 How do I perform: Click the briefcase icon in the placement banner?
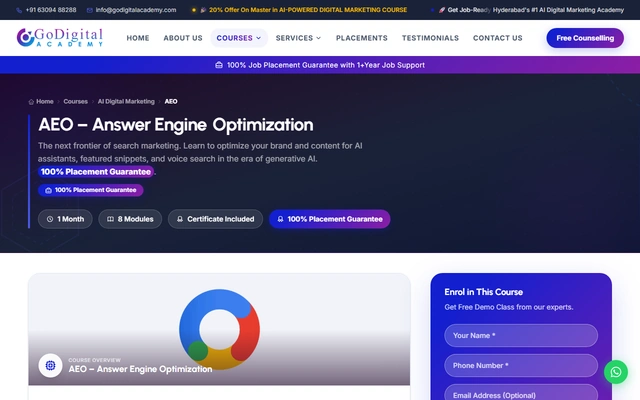coord(219,65)
